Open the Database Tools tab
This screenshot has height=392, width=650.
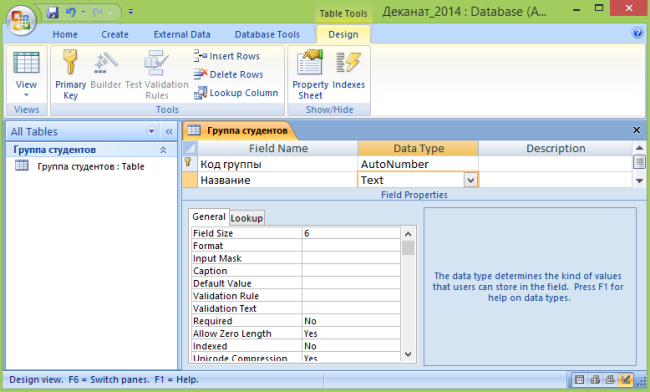click(x=267, y=34)
